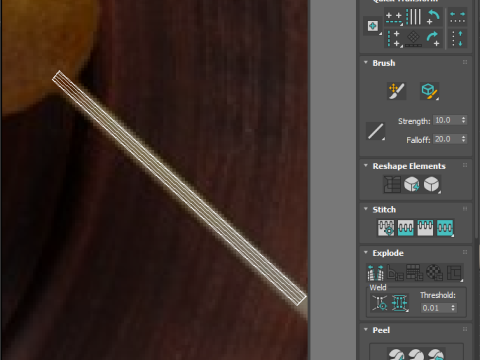Click the Space Horizontally icon
This screenshot has width=480, height=360.
pos(457,17)
